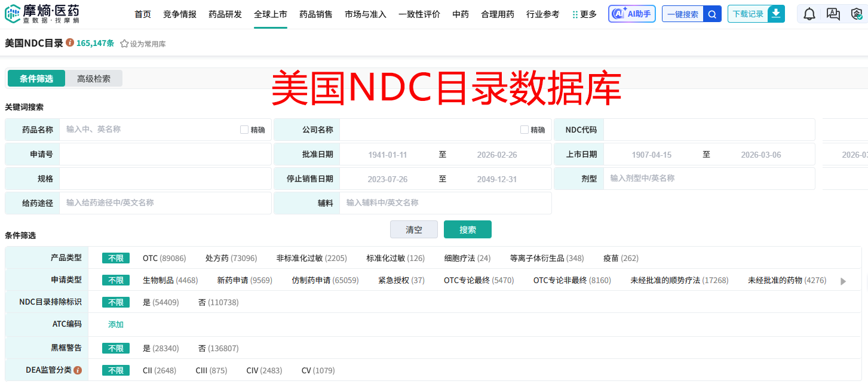Viewport: 868px width, 390px height.
Task: Filter by 新药申请 (9569)
Action: (x=244, y=280)
